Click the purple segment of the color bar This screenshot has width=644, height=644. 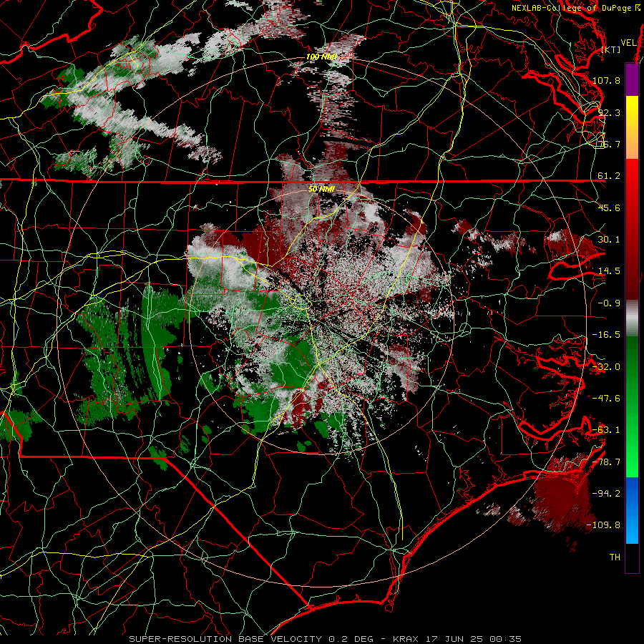tap(632, 79)
